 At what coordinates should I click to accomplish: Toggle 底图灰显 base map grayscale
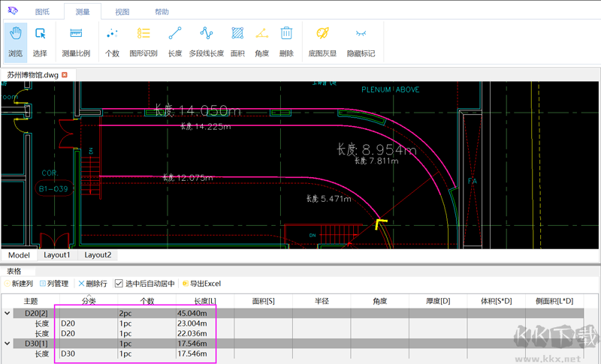click(x=322, y=41)
